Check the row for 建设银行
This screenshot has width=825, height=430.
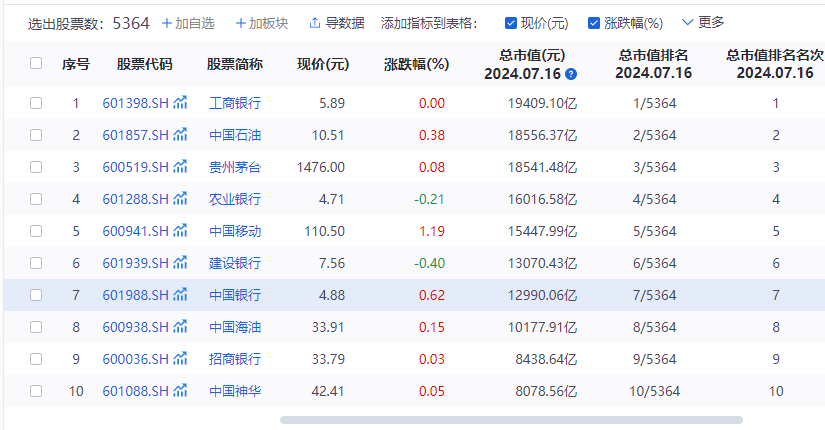pyautogui.click(x=36, y=263)
